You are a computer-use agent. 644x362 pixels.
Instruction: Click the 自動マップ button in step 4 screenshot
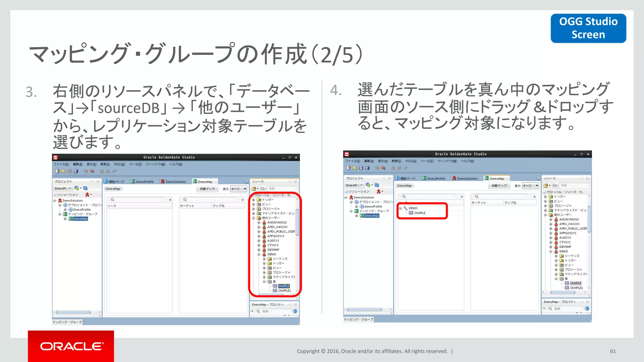499,186
